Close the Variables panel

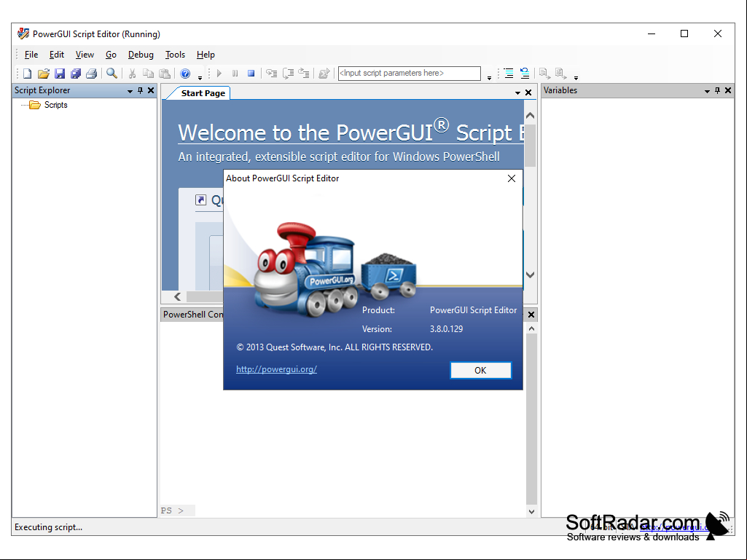728,90
